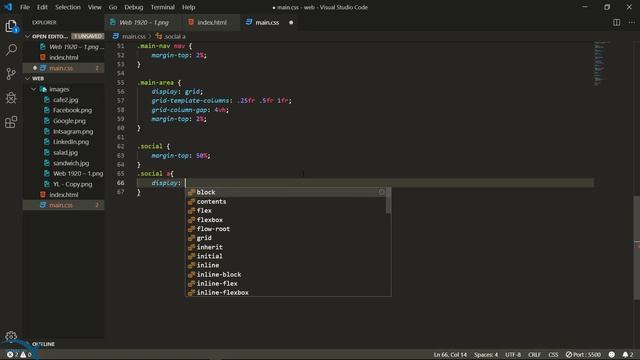Select 'initial' from the suggestion list
The height and width of the screenshot is (360, 640).
click(286, 256)
